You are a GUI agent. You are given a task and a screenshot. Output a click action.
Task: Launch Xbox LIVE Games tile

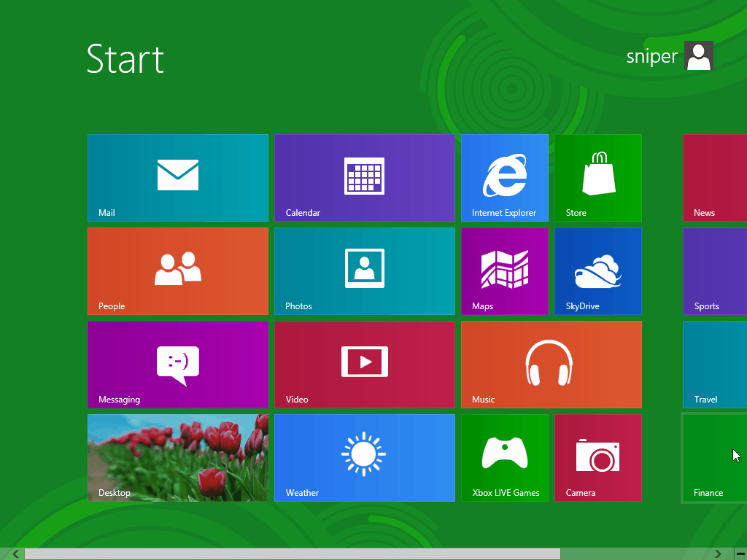[505, 458]
